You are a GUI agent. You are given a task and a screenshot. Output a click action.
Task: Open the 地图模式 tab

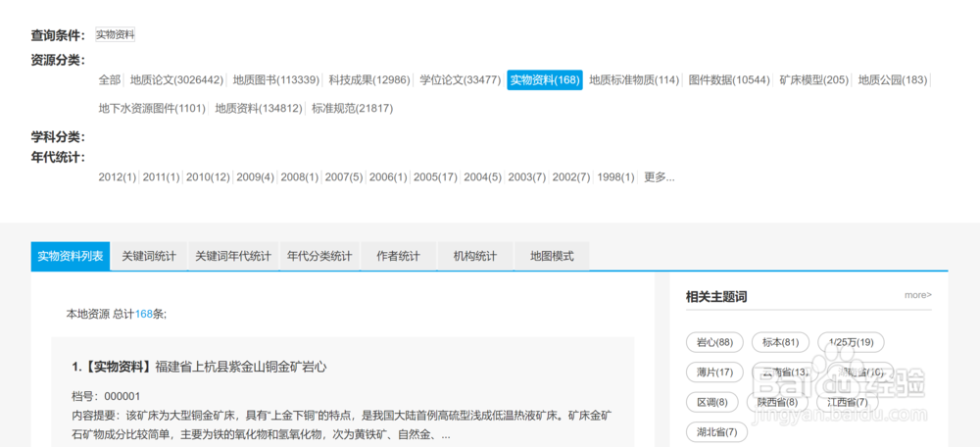pos(551,256)
